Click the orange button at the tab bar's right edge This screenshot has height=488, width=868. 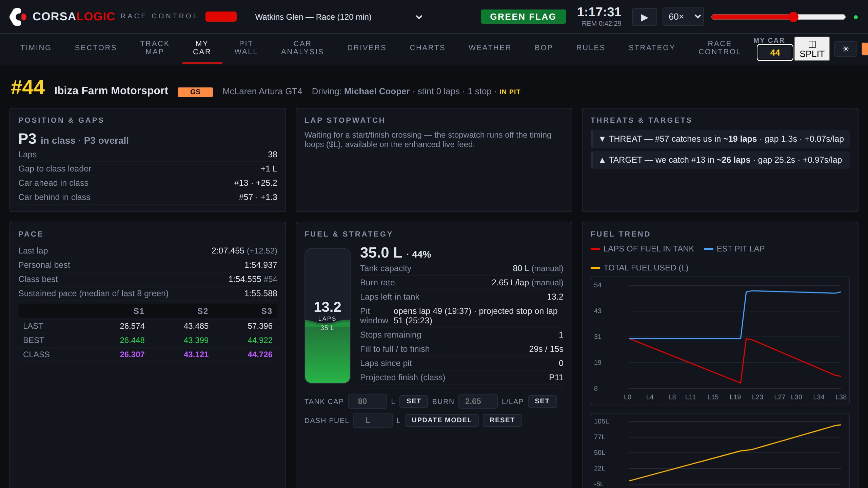865,49
